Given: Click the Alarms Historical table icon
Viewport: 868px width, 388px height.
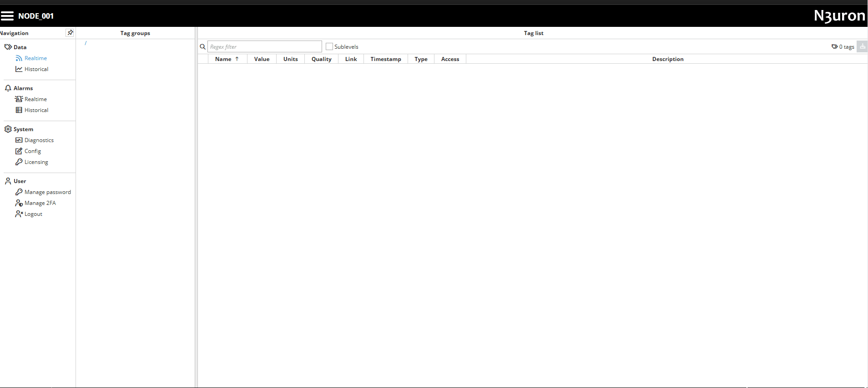Looking at the screenshot, I should (x=19, y=110).
